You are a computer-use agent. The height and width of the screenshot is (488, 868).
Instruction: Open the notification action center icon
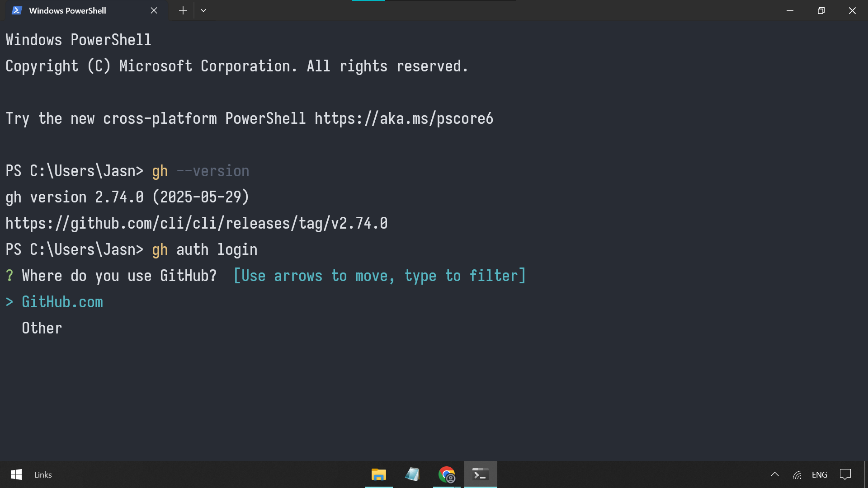coord(845,474)
